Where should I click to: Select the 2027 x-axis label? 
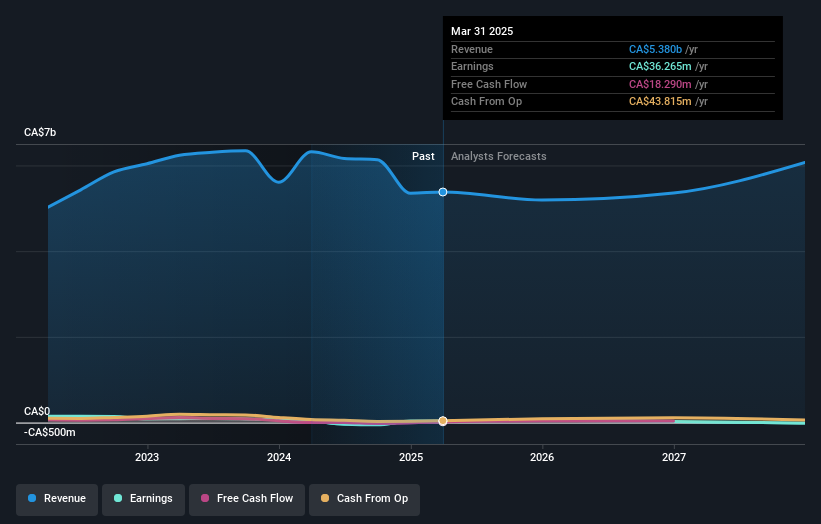[674, 458]
